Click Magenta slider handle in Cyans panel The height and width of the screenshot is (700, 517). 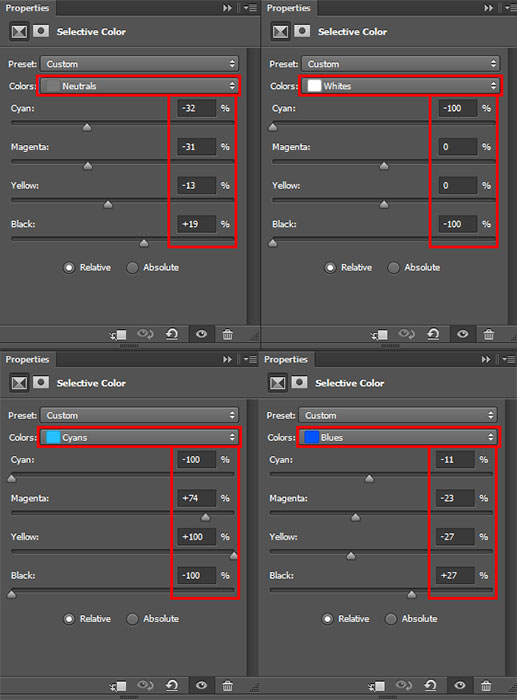205,517
